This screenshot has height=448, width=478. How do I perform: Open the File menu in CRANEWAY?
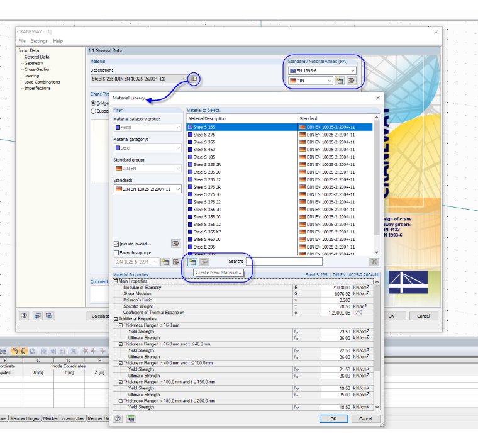[22, 41]
